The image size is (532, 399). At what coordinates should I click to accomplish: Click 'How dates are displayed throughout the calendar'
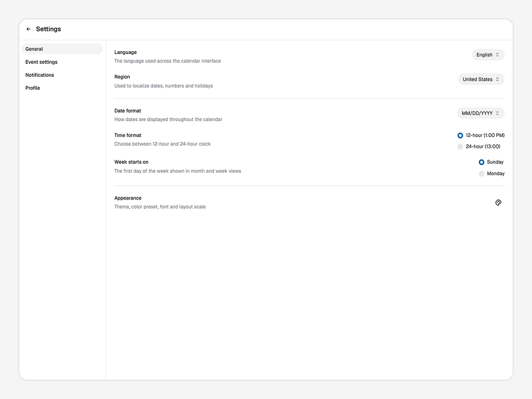(x=168, y=119)
